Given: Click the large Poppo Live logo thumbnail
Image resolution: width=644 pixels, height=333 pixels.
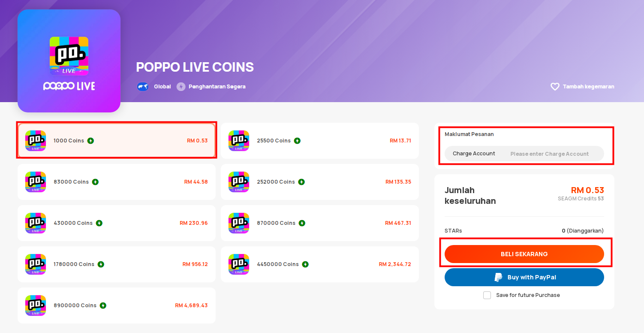Looking at the screenshot, I should tap(69, 61).
